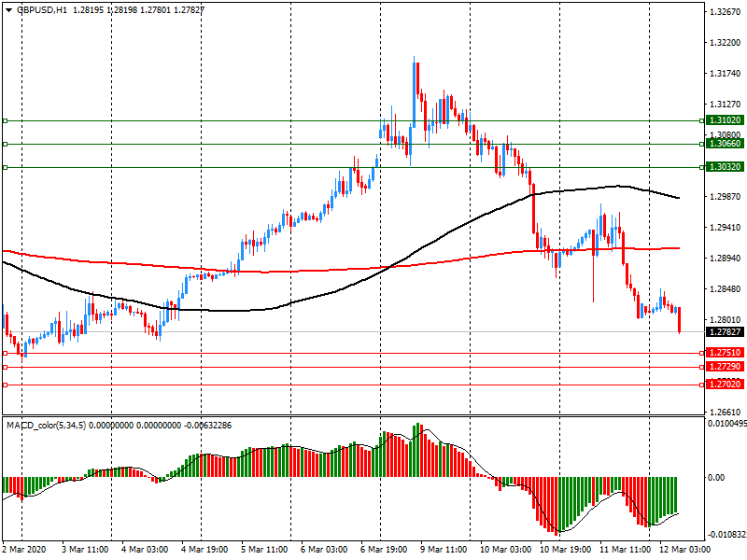Click the 3 Mar 11:00 time label
Image resolution: width=747 pixels, height=560 pixels.
pyautogui.click(x=85, y=550)
